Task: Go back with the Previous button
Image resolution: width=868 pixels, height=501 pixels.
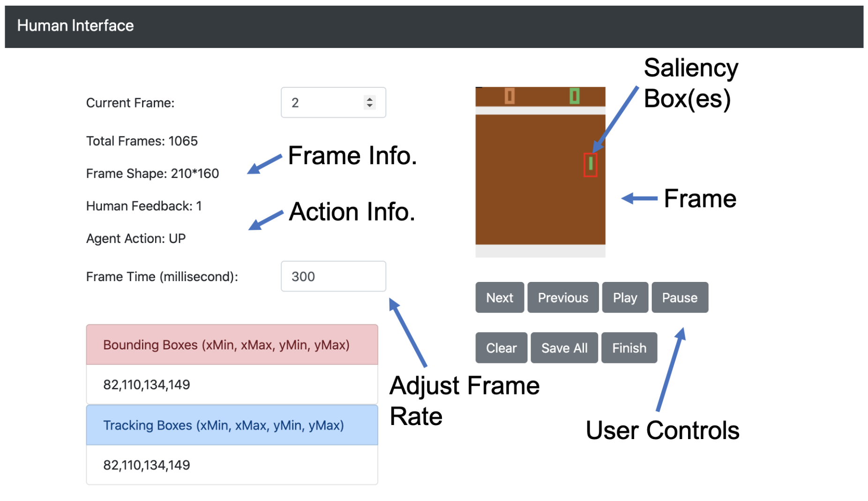Action: pos(562,297)
